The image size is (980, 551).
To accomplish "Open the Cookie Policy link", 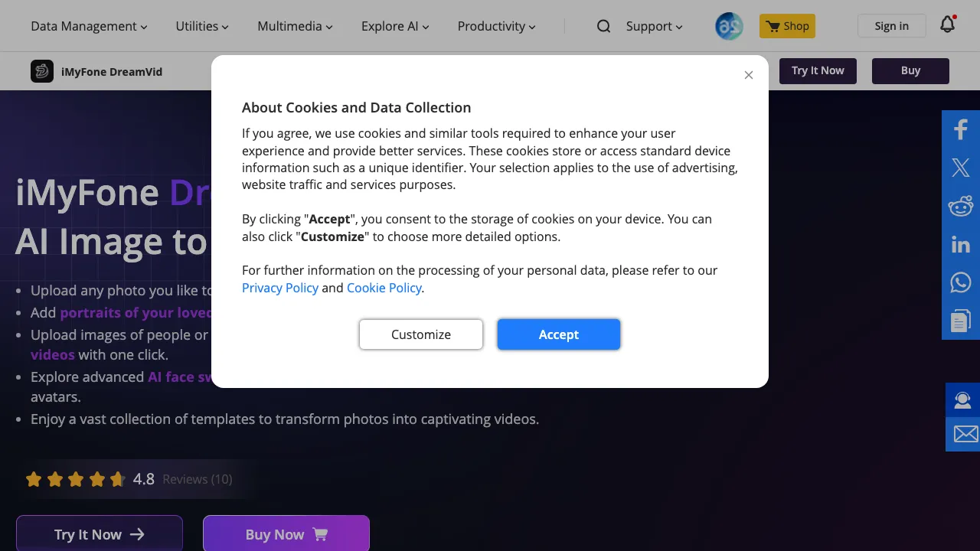I will click(384, 288).
